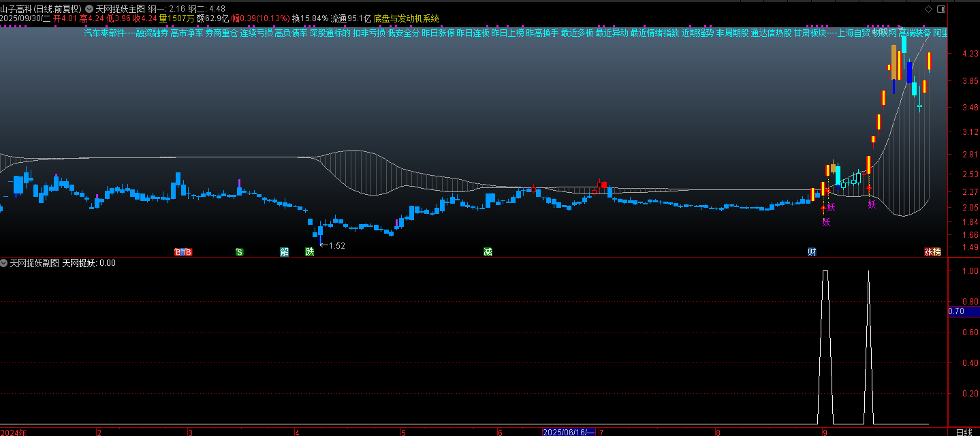Click the 跌 event marker icon
The width and height of the screenshot is (980, 436).
click(x=310, y=252)
